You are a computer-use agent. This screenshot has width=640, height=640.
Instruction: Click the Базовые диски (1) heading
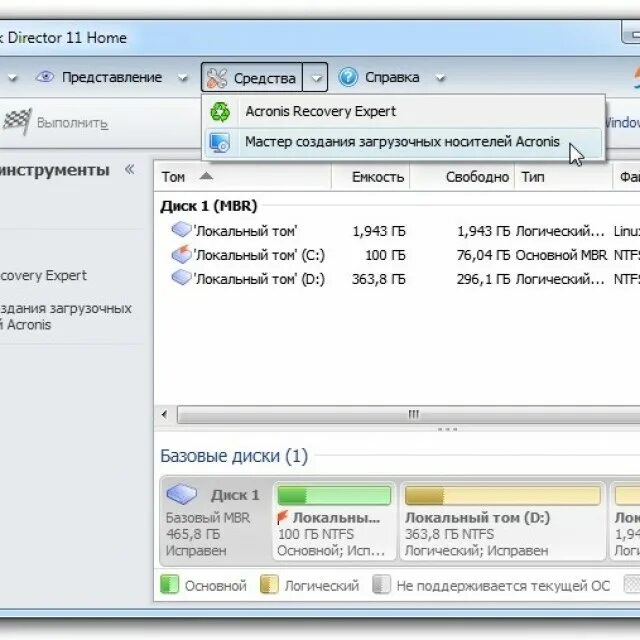coord(234,456)
